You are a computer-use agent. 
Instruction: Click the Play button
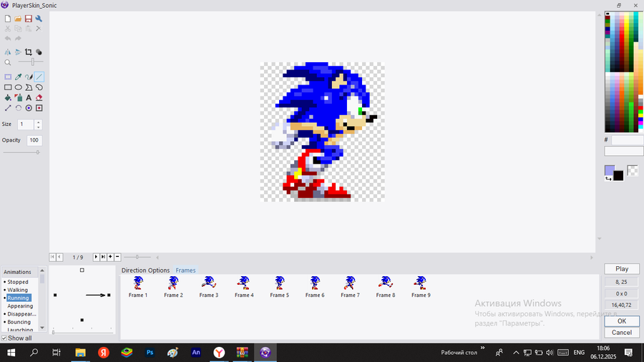622,269
